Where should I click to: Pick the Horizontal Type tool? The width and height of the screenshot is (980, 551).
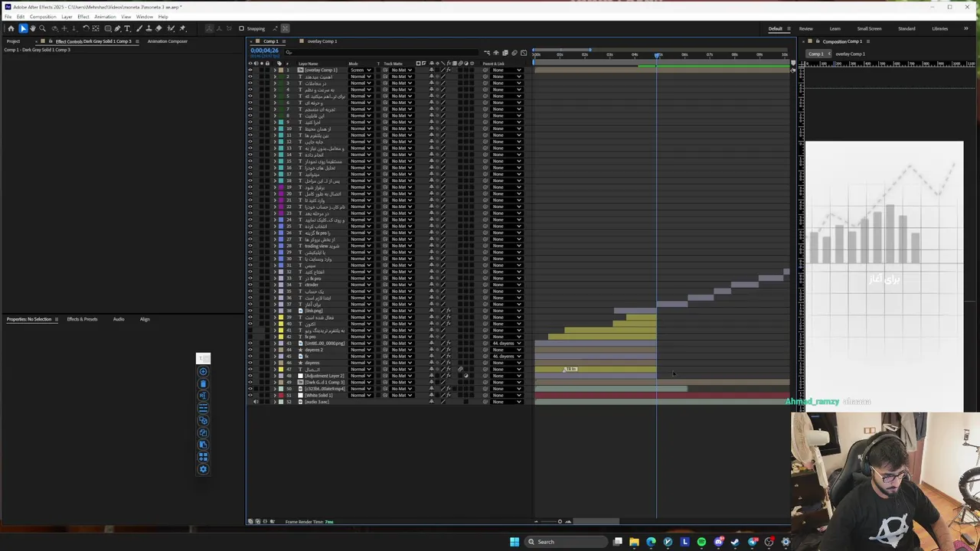128,28
